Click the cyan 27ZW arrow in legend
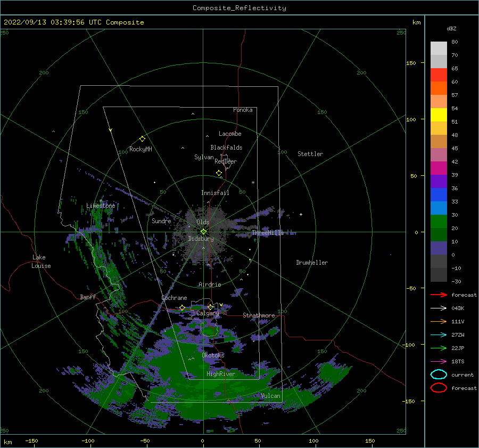Viewport: 479px width, 448px height. click(x=439, y=335)
